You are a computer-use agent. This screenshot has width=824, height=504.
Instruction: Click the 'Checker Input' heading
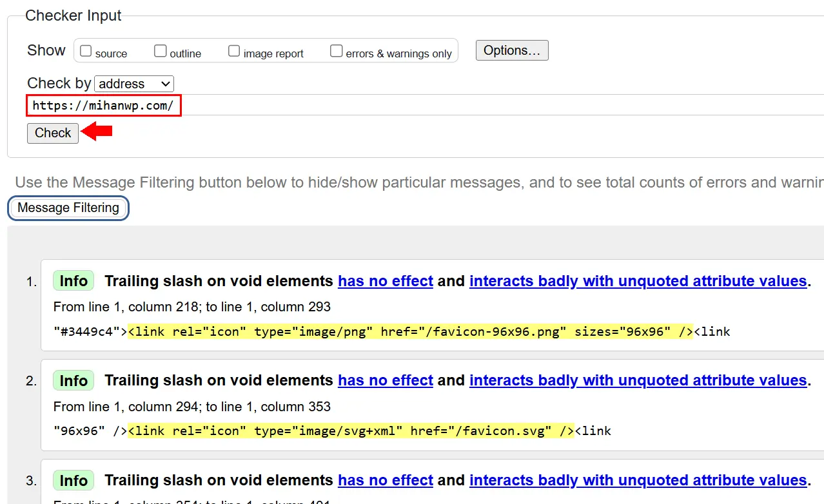click(x=74, y=16)
